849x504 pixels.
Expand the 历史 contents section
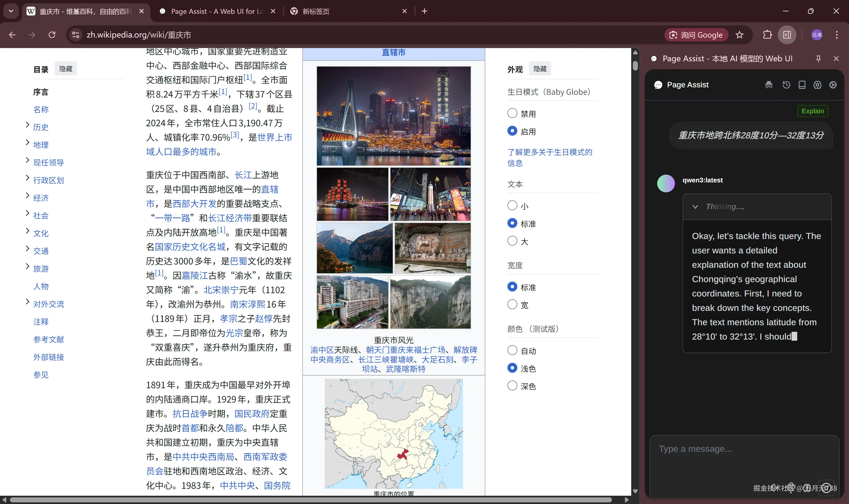(x=28, y=125)
